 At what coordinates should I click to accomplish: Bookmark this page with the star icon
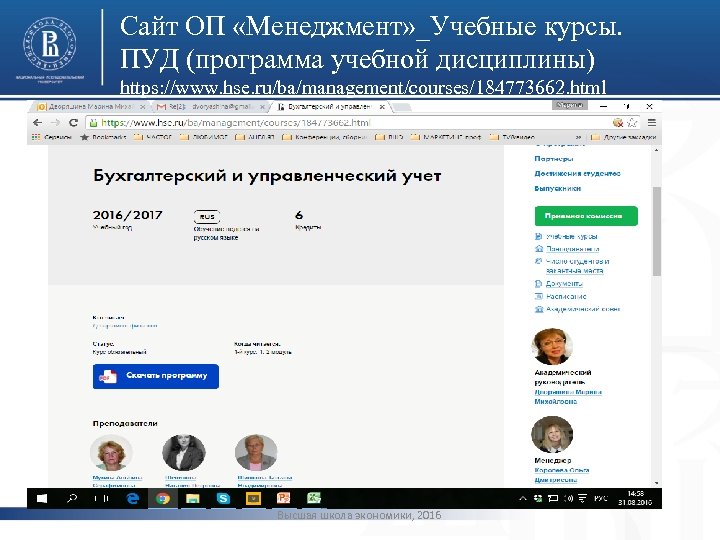[x=632, y=123]
